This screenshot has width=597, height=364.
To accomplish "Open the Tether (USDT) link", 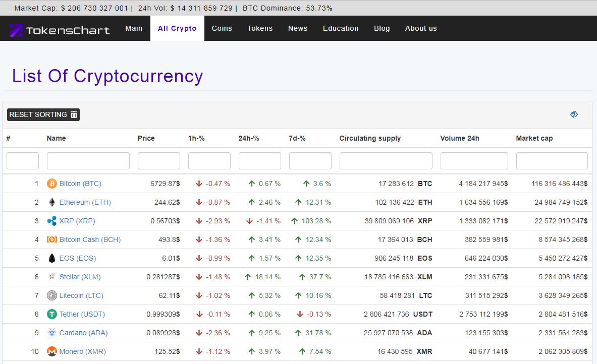I will pos(82,314).
